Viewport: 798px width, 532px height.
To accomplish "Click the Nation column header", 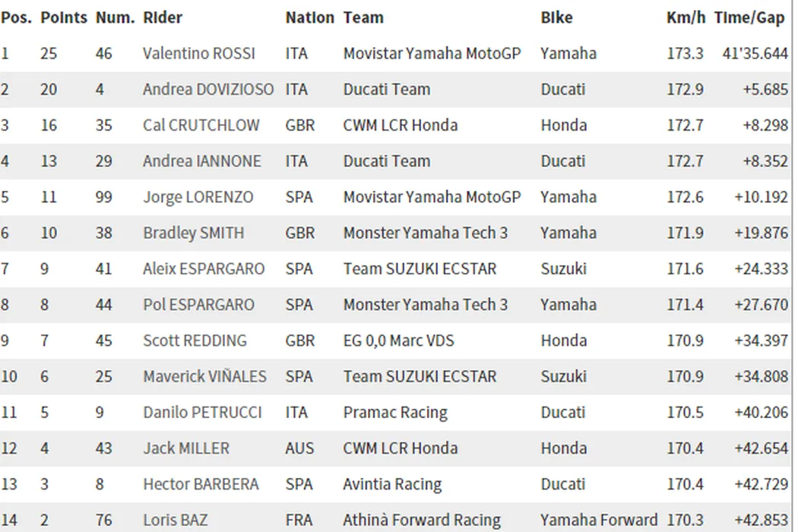I will tap(309, 17).
